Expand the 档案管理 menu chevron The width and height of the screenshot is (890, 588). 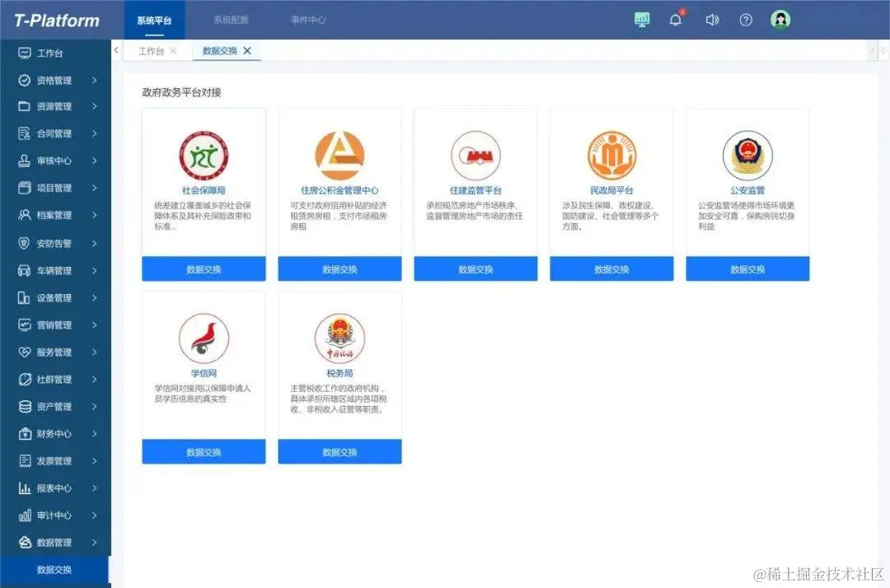click(x=95, y=215)
